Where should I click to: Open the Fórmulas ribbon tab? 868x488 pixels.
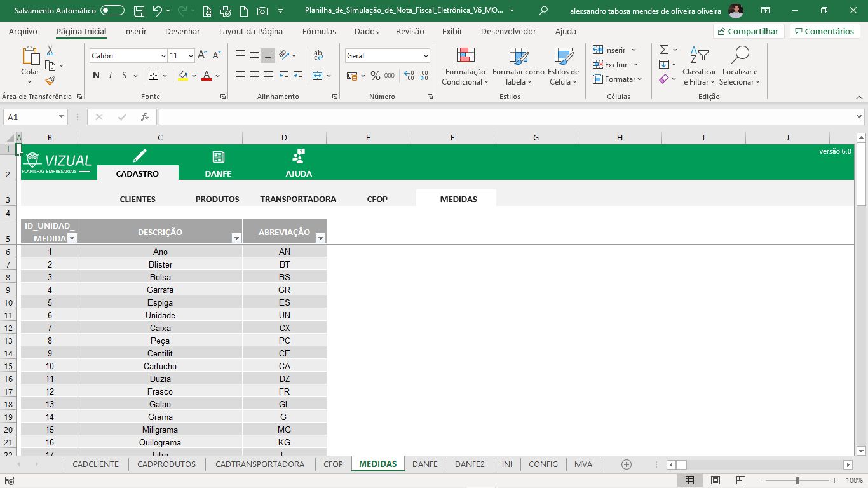pos(319,31)
